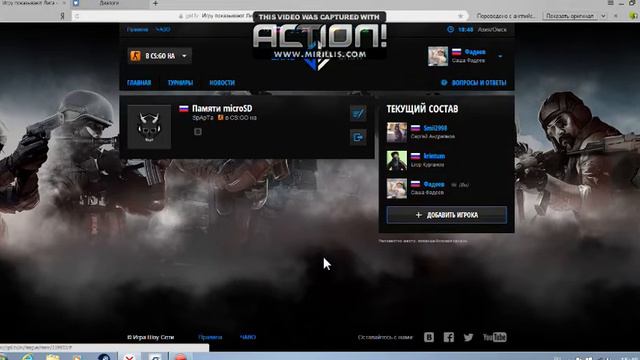Open the Facebook icon in footer
This screenshot has width=640, height=360.
pyautogui.click(x=449, y=337)
